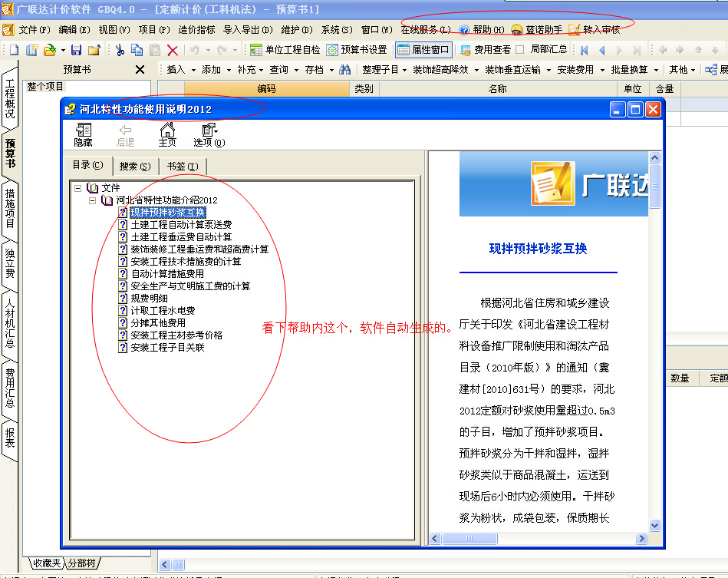728x578 pixels.
Task: Click the 后退 back icon in help window
Action: (125, 135)
